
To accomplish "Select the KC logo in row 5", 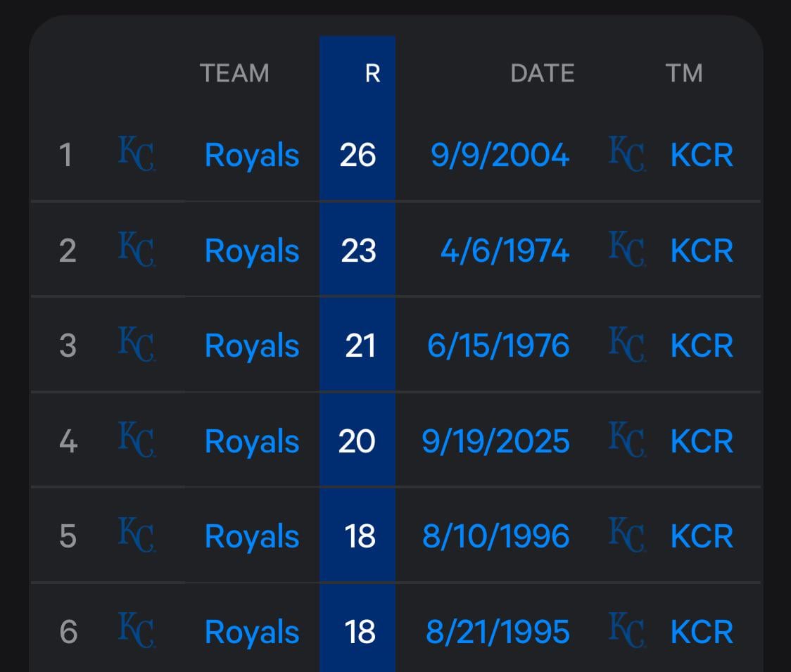I will coord(138,535).
